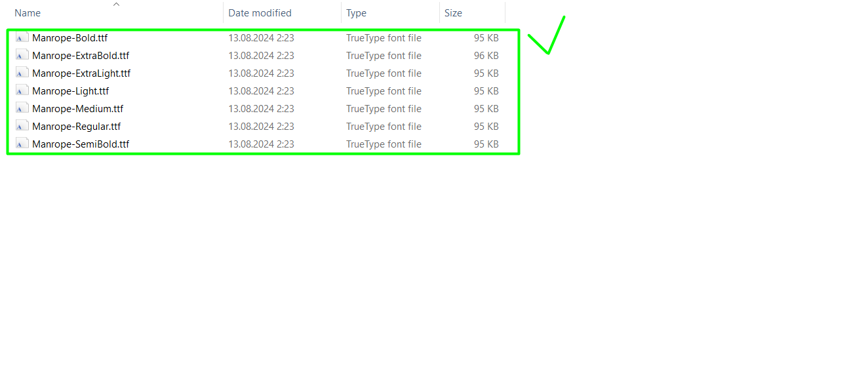This screenshot has height=385, width=868.
Task: Click the date of Manrope-SemiBold.ttf
Action: click(x=261, y=144)
